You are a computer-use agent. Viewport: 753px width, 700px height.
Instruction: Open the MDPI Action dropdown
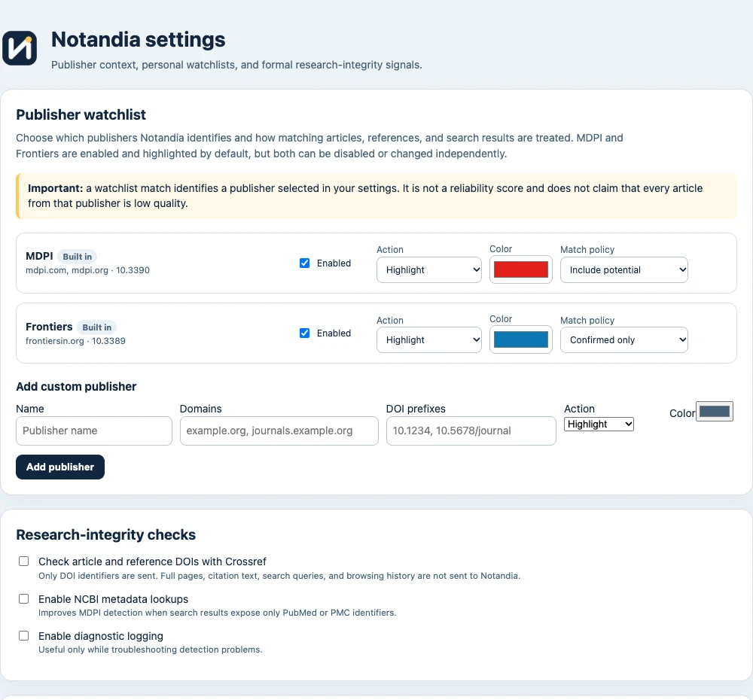click(429, 269)
